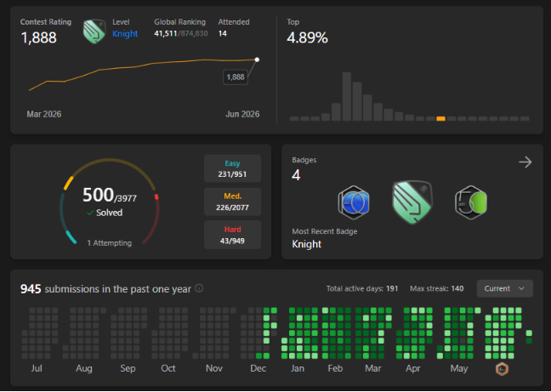Click the white endpoint on rating chart

pos(257,60)
